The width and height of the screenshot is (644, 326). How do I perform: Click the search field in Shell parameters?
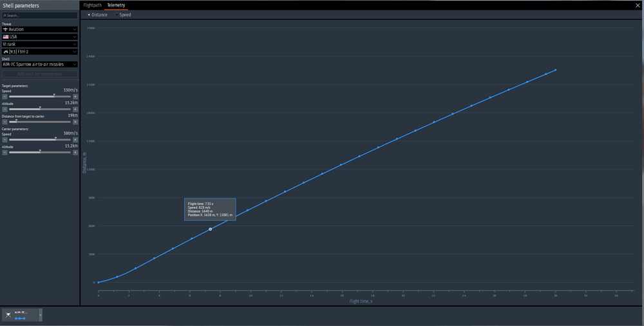tap(39, 15)
